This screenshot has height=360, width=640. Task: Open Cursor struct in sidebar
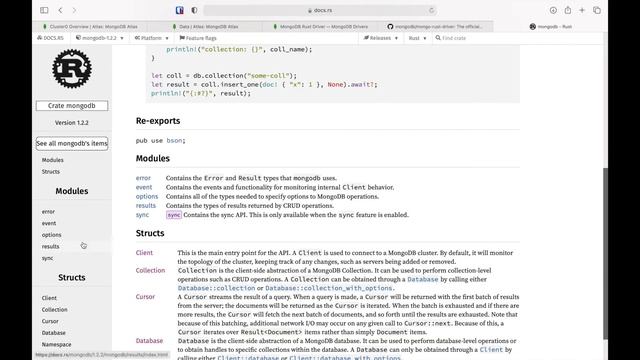point(50,321)
